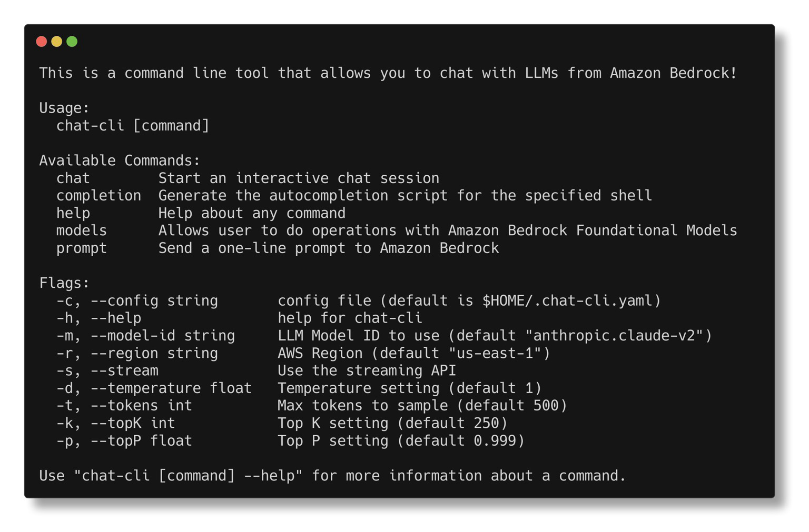Click the 'help' command under Available Commands
Screen dimensions: 809x532
pos(73,213)
